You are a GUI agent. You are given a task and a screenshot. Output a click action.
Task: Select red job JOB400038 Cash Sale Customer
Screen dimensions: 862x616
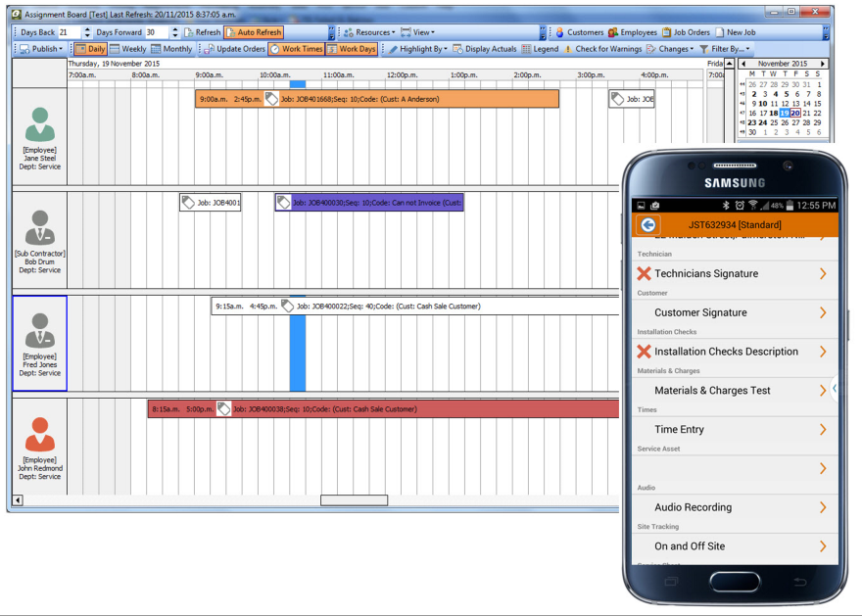[x=383, y=408]
